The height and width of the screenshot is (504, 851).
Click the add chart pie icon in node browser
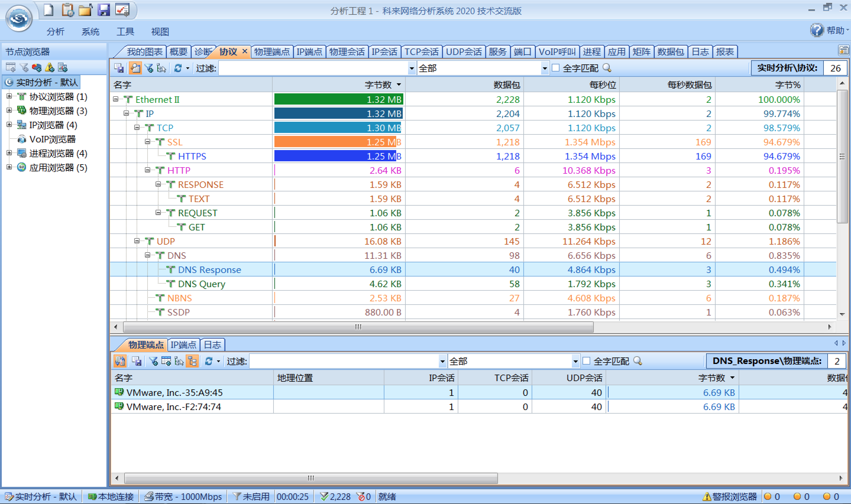point(37,68)
